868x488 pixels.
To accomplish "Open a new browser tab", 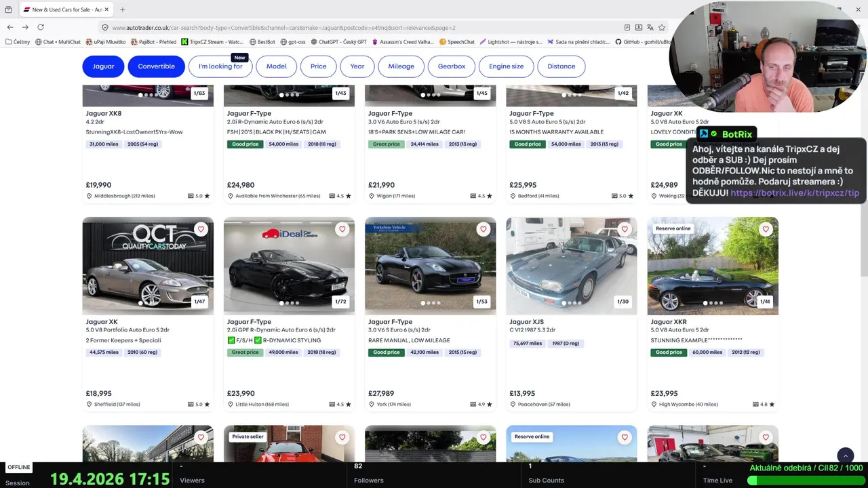I will [x=123, y=9].
